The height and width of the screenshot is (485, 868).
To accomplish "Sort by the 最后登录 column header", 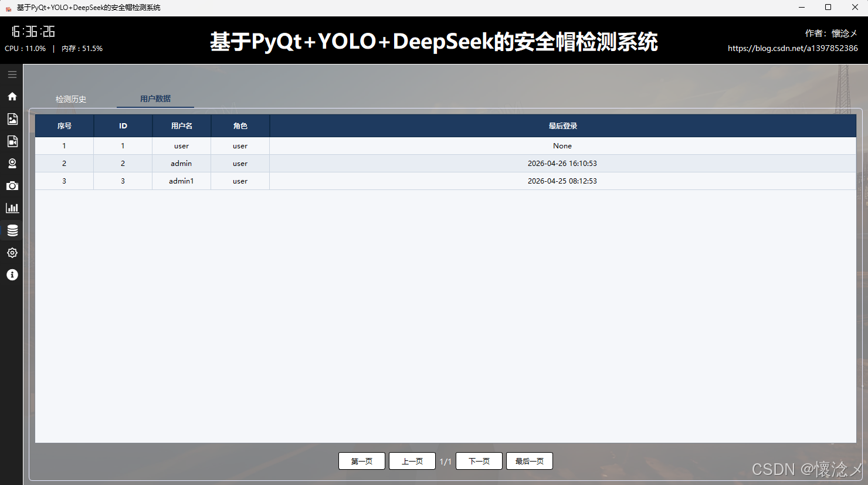I will click(x=563, y=126).
